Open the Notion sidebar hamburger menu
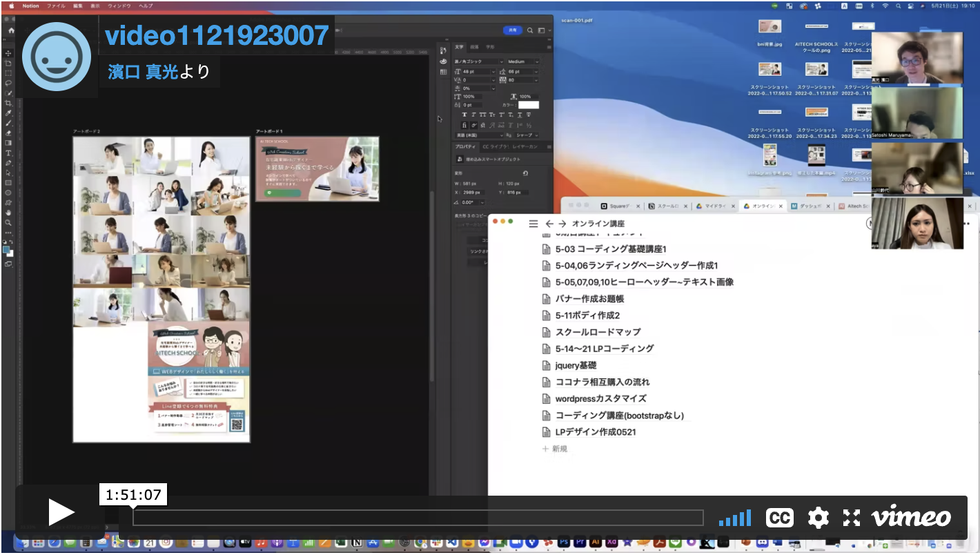 tap(533, 224)
